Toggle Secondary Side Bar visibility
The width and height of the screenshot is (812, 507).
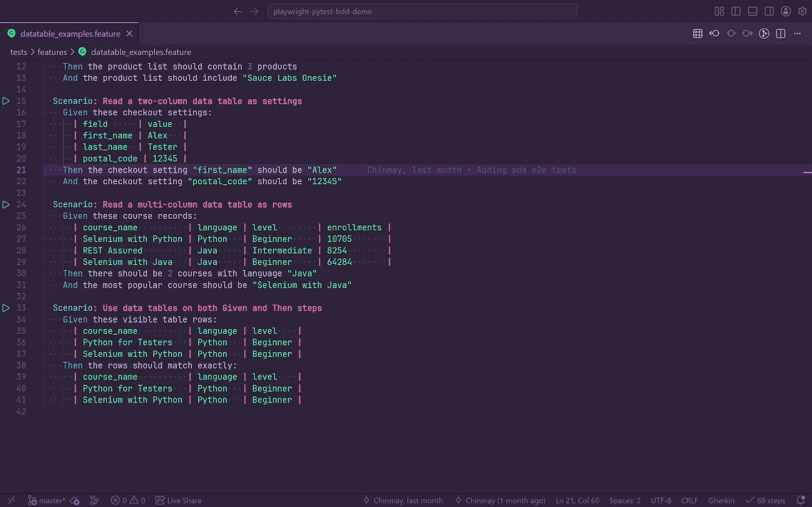click(769, 12)
